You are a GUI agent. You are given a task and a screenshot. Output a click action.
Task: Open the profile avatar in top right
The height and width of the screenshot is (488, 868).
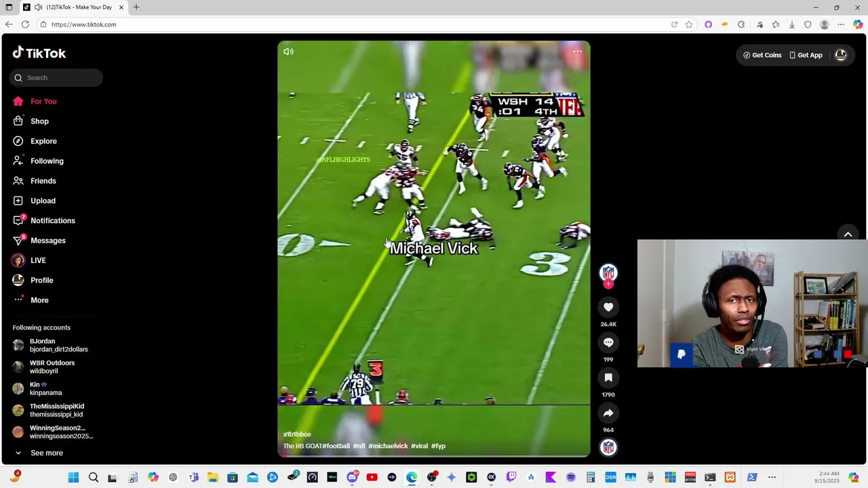pos(841,55)
